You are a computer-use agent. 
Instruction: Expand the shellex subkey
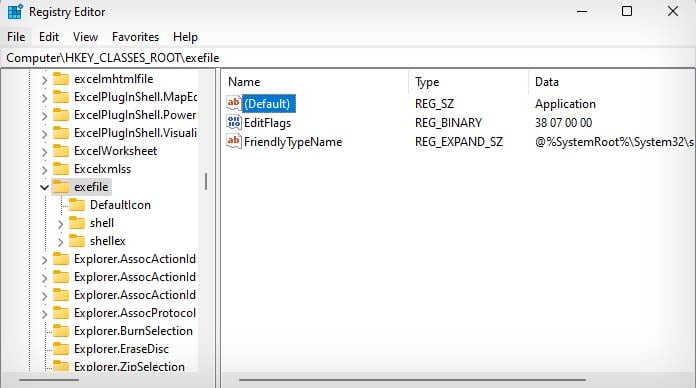pos(60,242)
